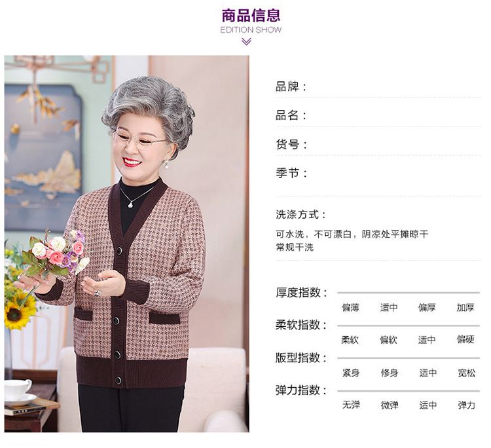Click the 品牌 field row
491x448 pixels.
pos(378,86)
